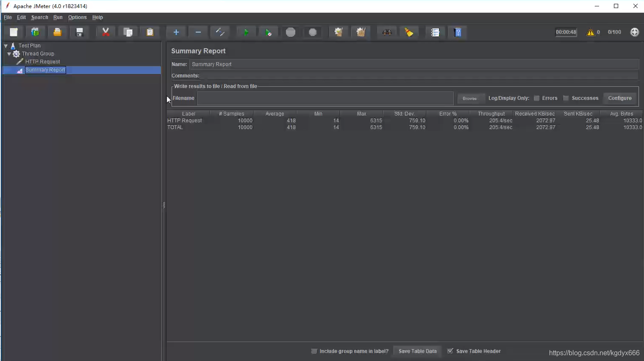Open the Edit menu
644x361 pixels.
click(21, 17)
